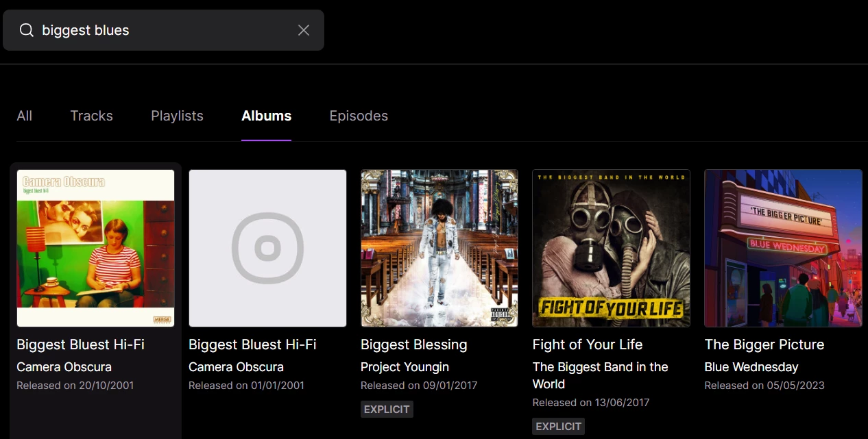Screen dimensions: 868x439
Task: Click the EXPLICIT badge under Fight of Your Life
Action: coord(559,427)
